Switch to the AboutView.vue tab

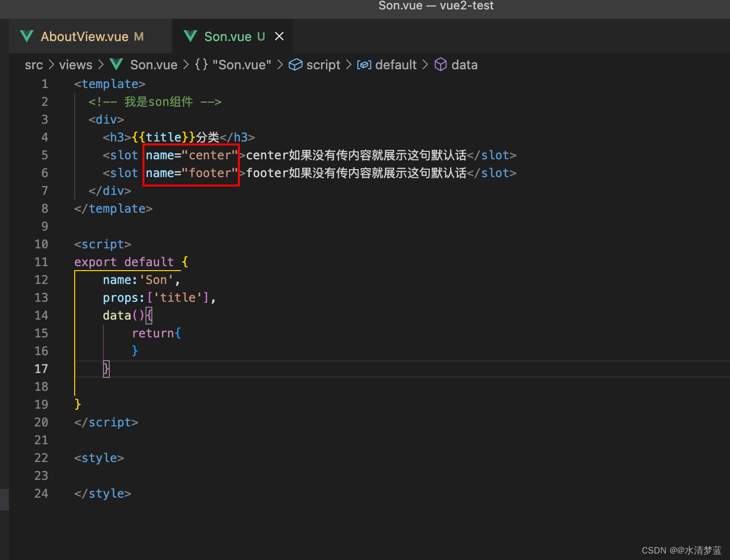point(91,36)
